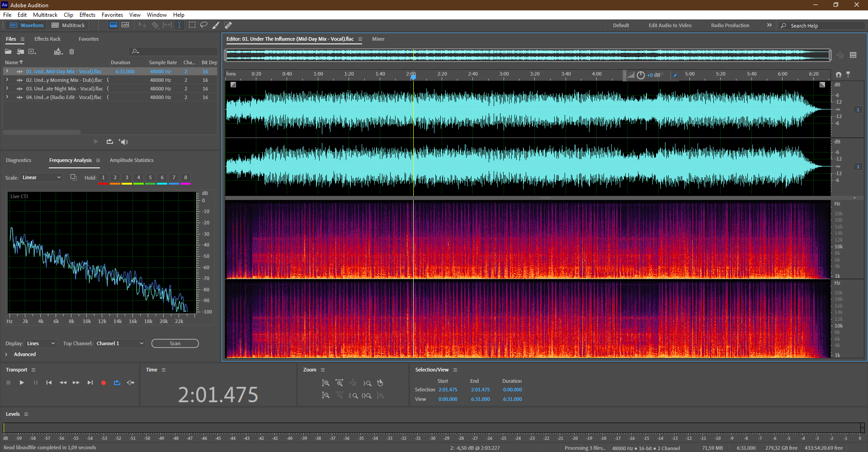Screen dimensions: 868x452
Task: Select the Lasso Selection tool
Action: pos(204,25)
